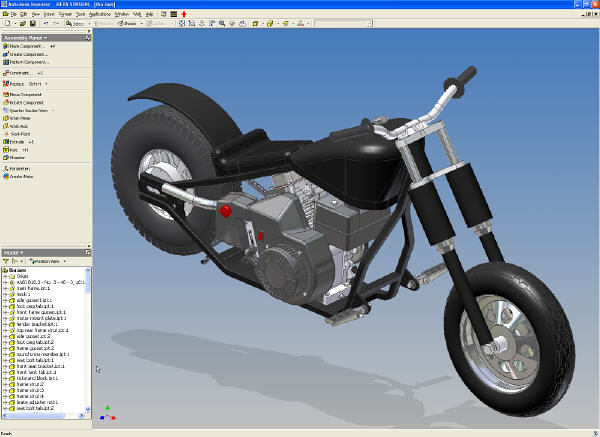
Task: Click the Place Component tool
Action: pos(27,46)
